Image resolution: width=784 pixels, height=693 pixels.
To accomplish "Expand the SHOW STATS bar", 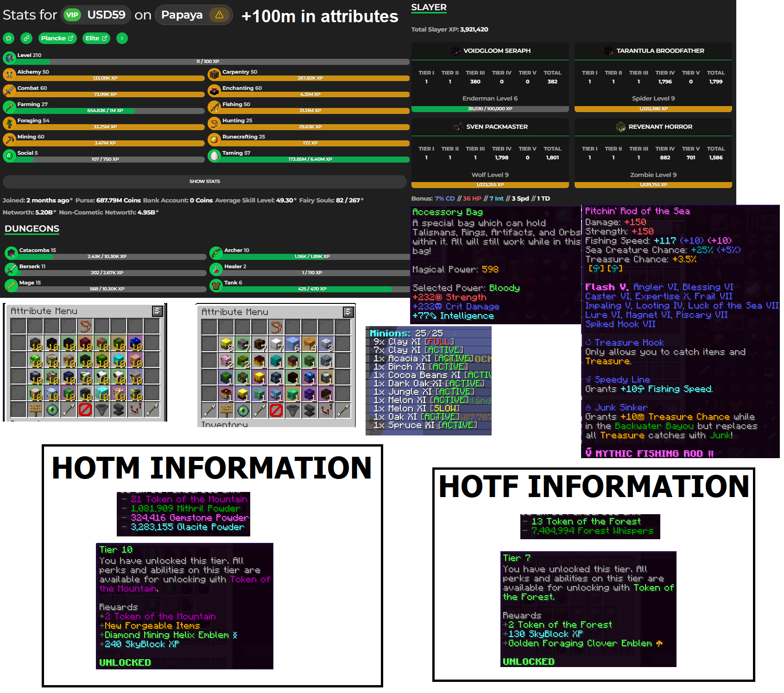I will click(204, 182).
